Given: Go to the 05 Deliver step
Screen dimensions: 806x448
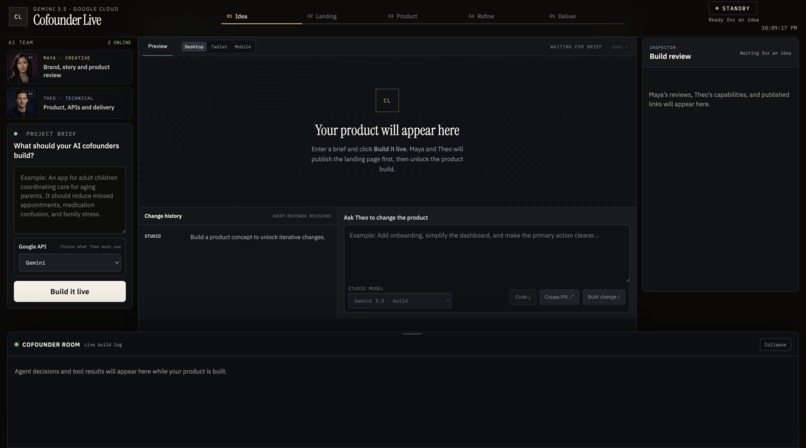Looking at the screenshot, I should click(x=563, y=16).
